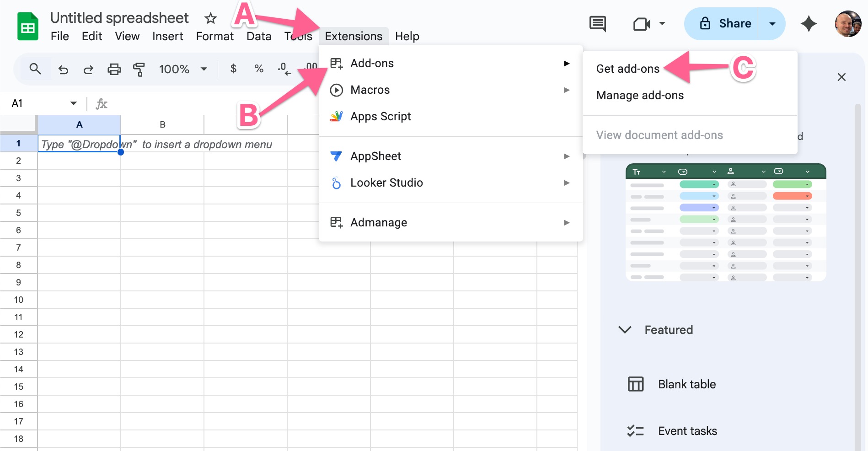Select row 5 header
This screenshot has width=868, height=451.
point(18,213)
